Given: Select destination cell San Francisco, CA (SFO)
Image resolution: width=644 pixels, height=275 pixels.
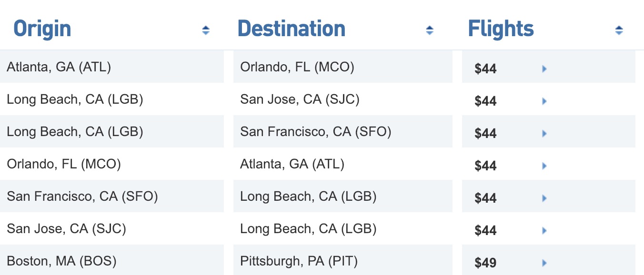Looking at the screenshot, I should tap(315, 131).
